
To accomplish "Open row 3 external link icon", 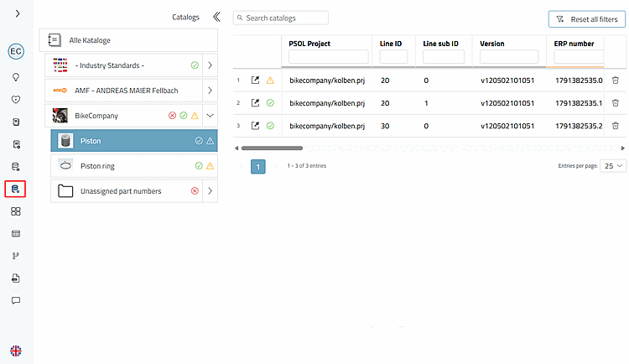I will pyautogui.click(x=255, y=126).
